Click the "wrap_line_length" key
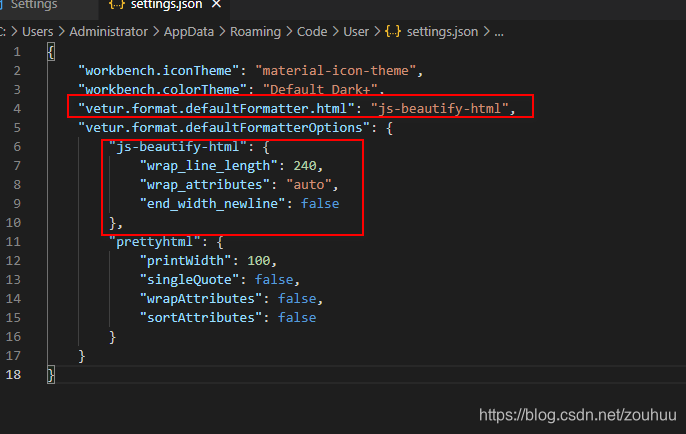 pos(209,165)
